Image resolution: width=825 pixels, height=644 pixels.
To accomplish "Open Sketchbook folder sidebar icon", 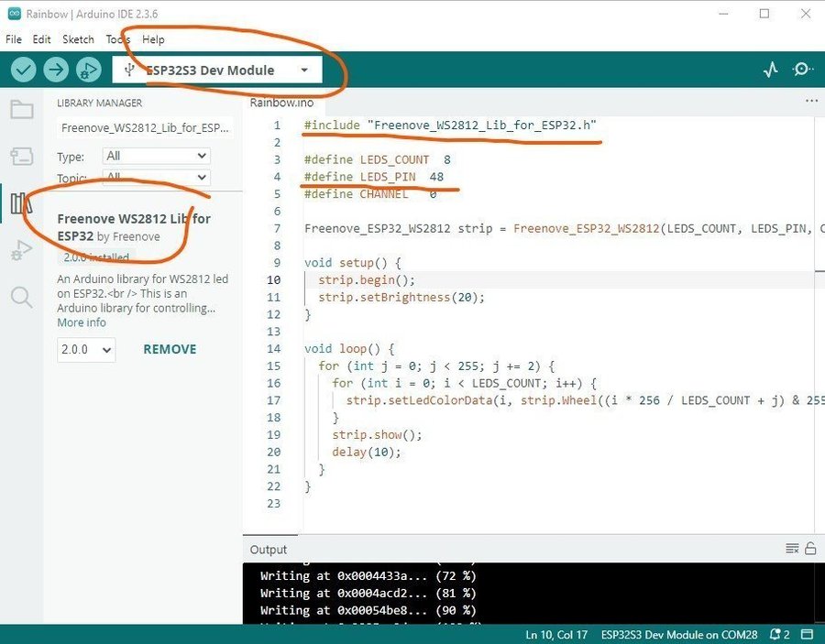I will 22,109.
